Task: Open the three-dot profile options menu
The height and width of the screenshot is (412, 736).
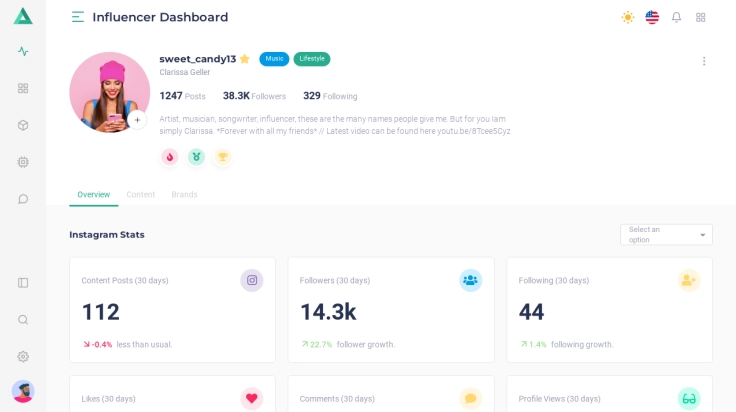Action: (x=704, y=61)
